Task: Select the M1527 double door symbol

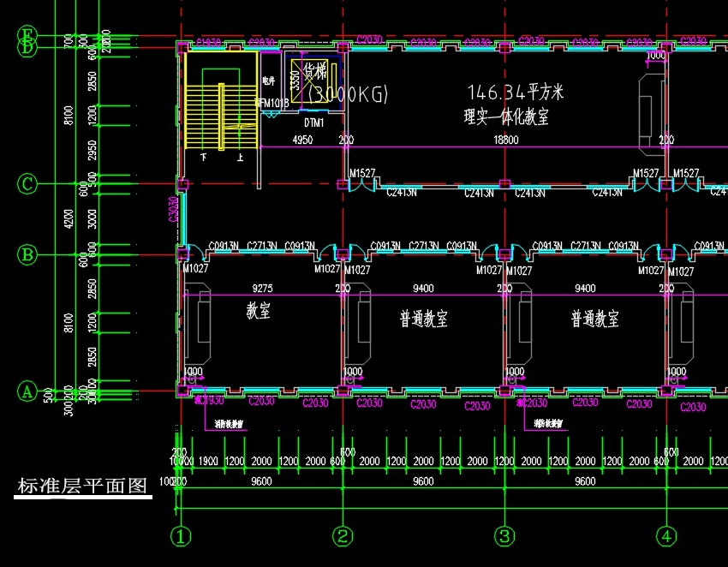Action: click(361, 184)
